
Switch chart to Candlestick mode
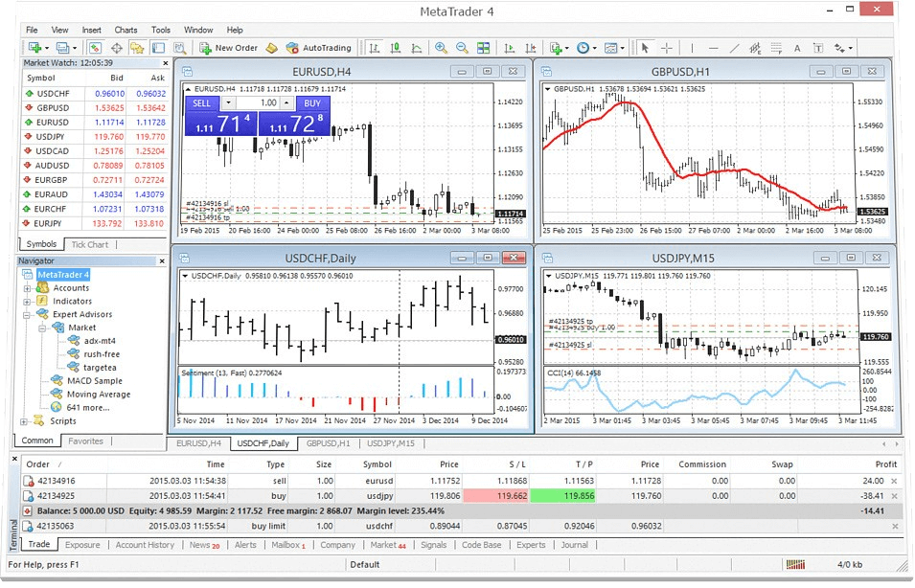coord(397,47)
